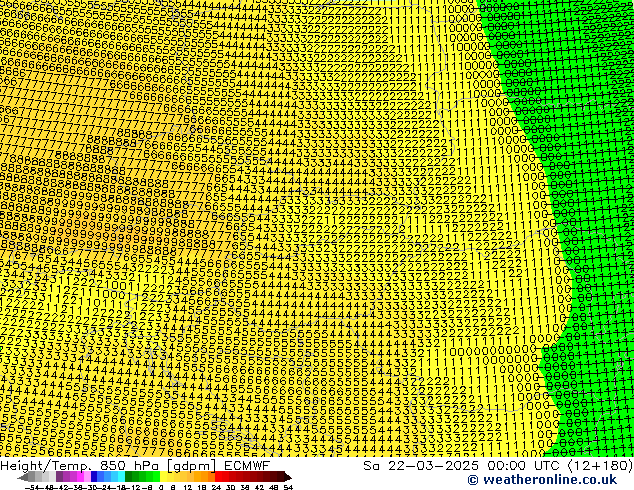Click the weatheronline.co.uk copyright link
Screen dimensions: 634x490
point(542,480)
